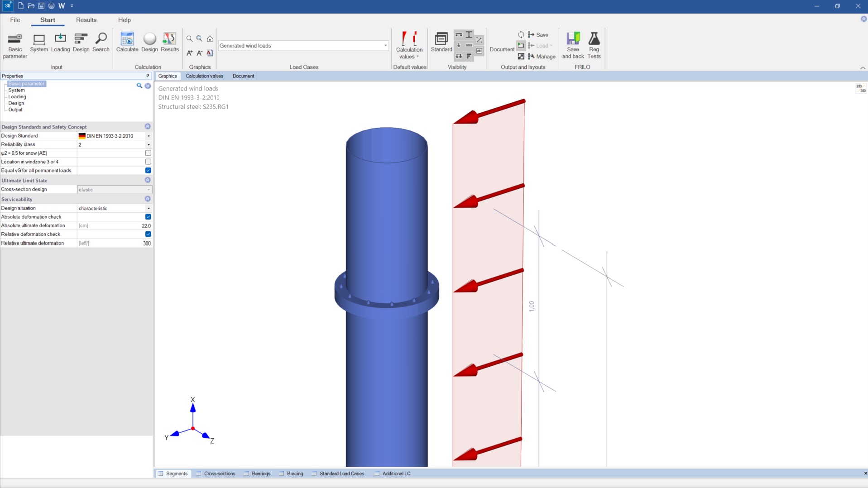
Task: Click the Design sphere icon in Calculation group
Action: [x=149, y=43]
